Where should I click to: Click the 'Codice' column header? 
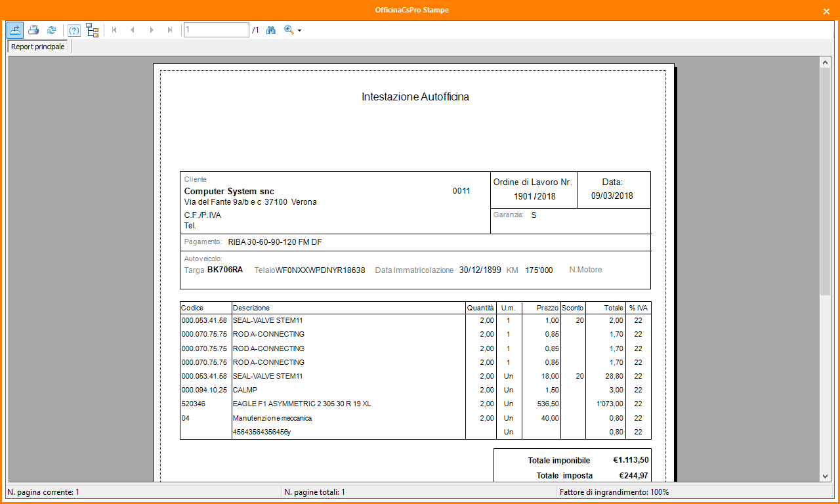(192, 308)
